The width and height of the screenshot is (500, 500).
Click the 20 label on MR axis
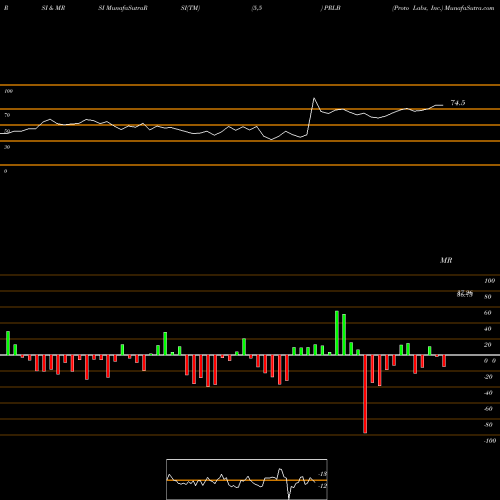[x=488, y=345]
